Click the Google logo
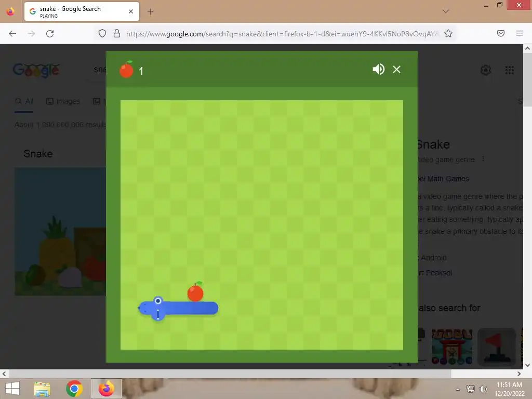532x399 pixels. [x=36, y=71]
